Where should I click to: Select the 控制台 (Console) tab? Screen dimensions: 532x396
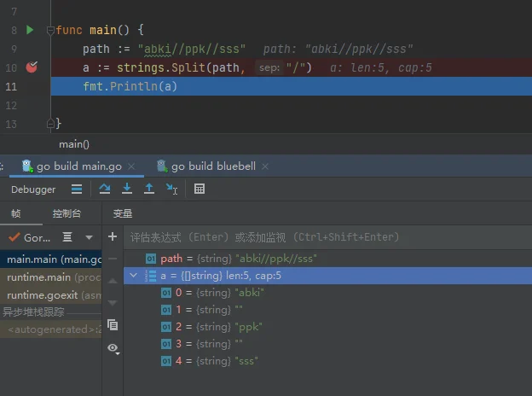(66, 213)
